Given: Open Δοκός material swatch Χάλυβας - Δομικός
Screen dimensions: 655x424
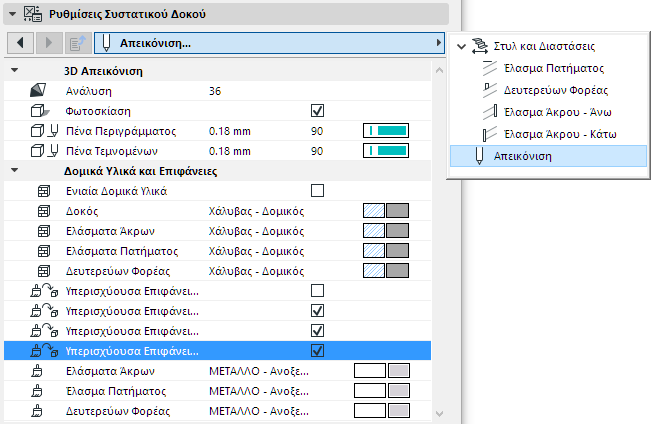Looking at the screenshot, I should click(x=386, y=211).
